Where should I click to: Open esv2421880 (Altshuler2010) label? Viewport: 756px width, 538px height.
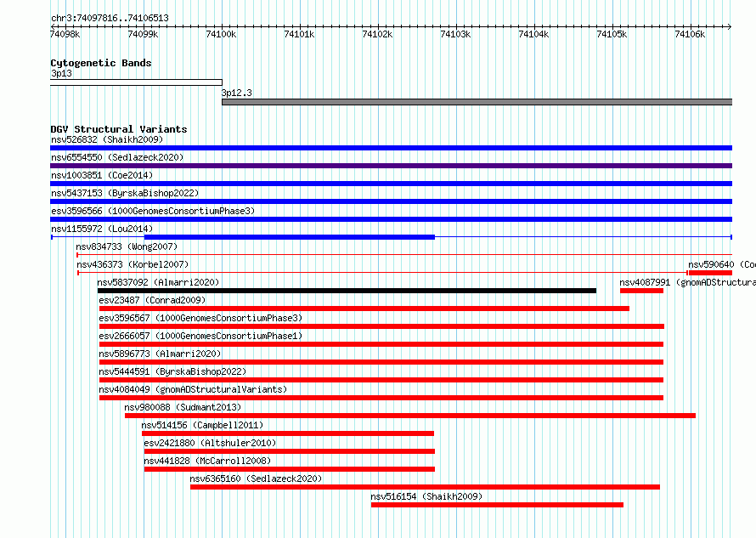click(210, 443)
